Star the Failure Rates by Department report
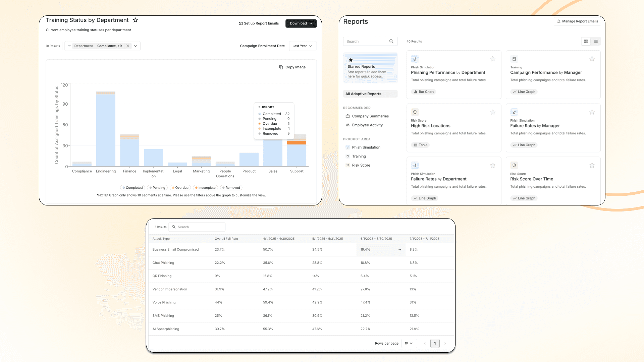 click(x=493, y=166)
